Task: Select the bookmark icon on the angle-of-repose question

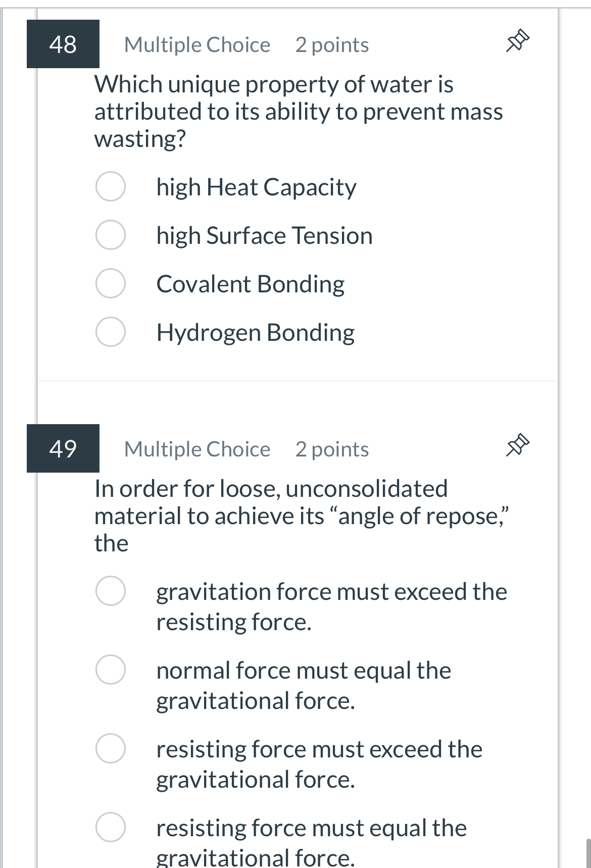Action: 517,444
